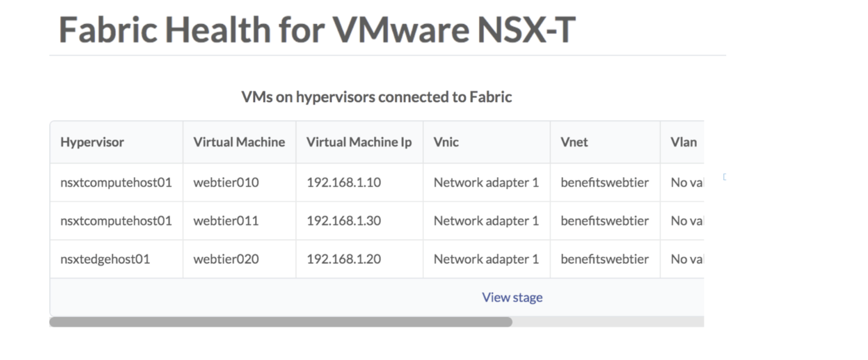Click the Fabric Health for VMware NSX-T title
Screen dimensions: 868x360
(x=317, y=30)
